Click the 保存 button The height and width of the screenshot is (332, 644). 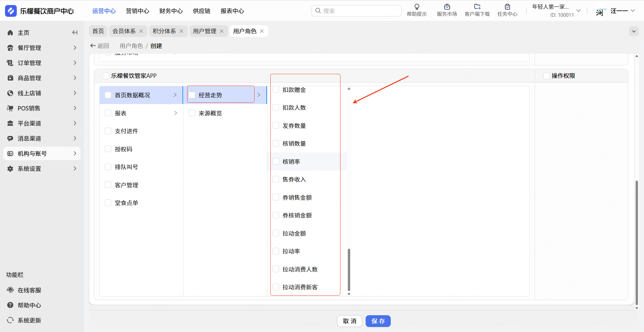pos(378,321)
